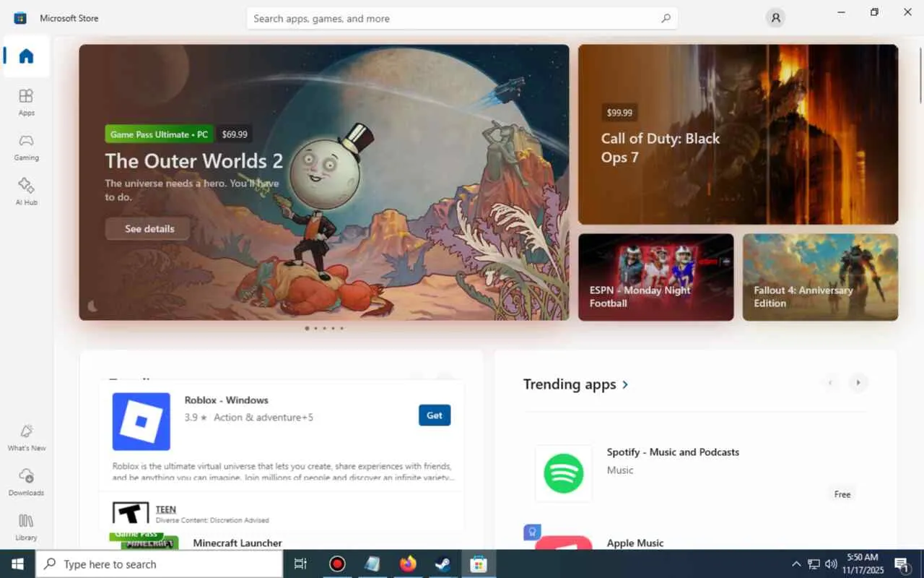Click the $69.99 price tag
This screenshot has height=578, width=924.
tap(235, 134)
